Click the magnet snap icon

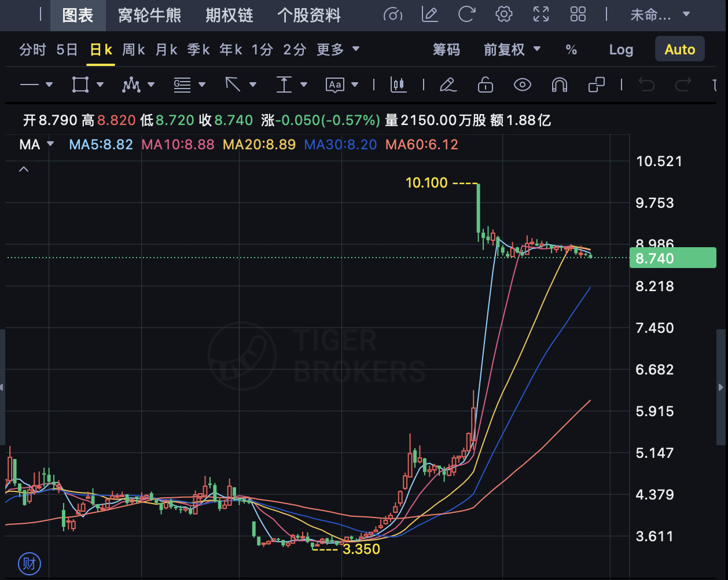pos(559,85)
